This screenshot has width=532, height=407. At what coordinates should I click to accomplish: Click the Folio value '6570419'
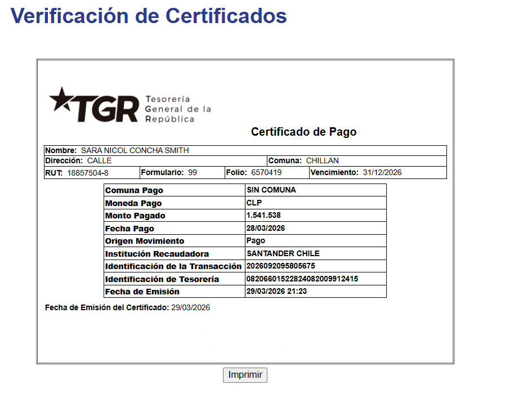pos(266,172)
